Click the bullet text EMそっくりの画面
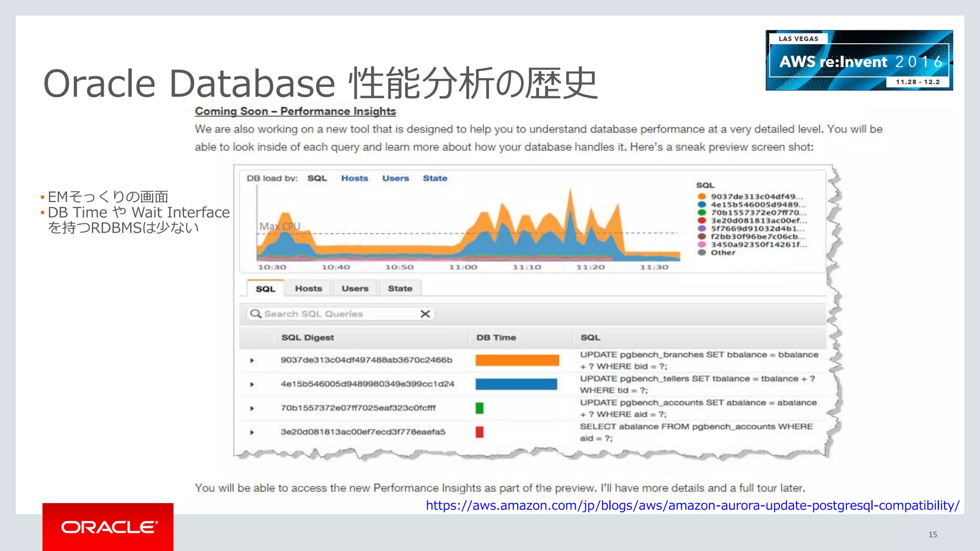The image size is (980, 551). (x=108, y=197)
